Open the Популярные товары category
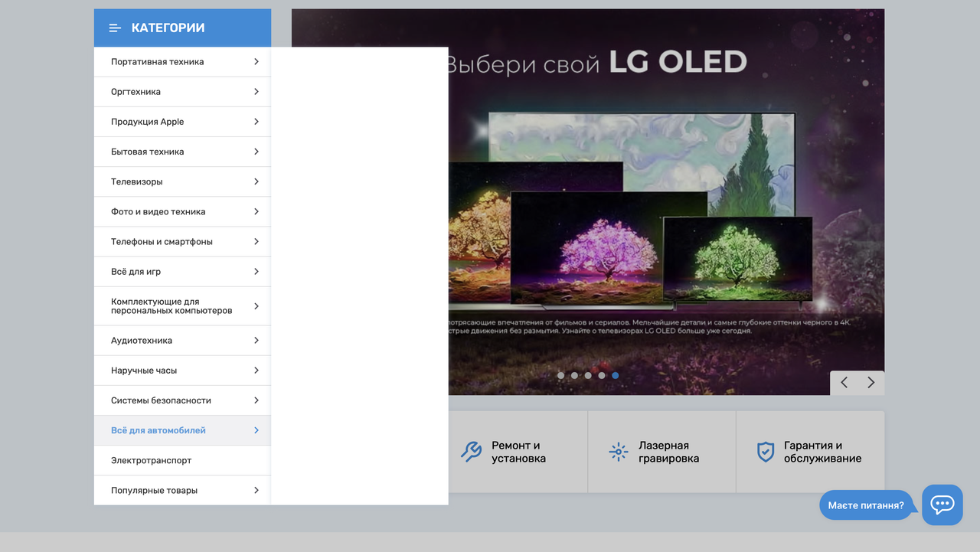Image resolution: width=980 pixels, height=552 pixels. tap(182, 490)
